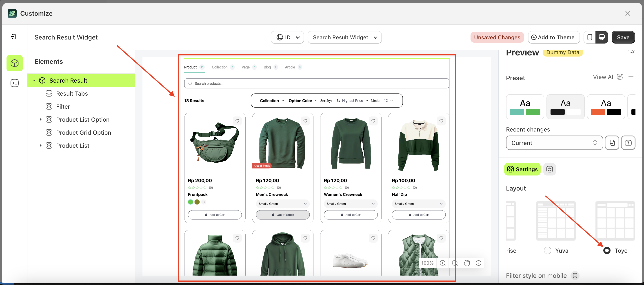Viewport: 644px width, 285px height.
Task: Open the ID language dropdown
Action: [x=287, y=37]
